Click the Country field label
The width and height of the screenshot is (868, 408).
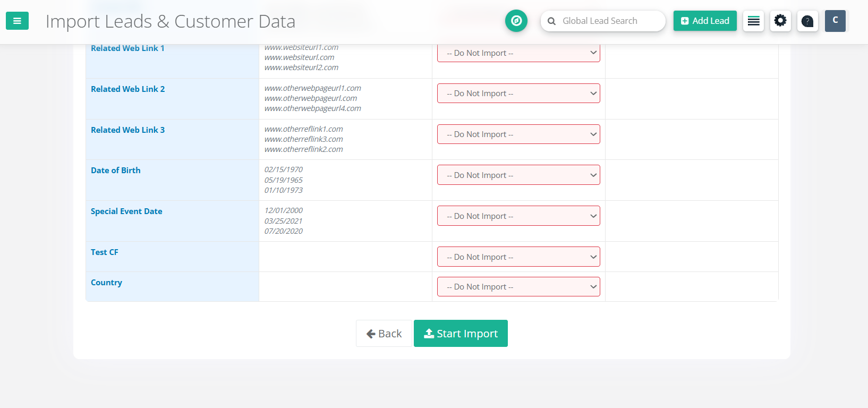[106, 283]
